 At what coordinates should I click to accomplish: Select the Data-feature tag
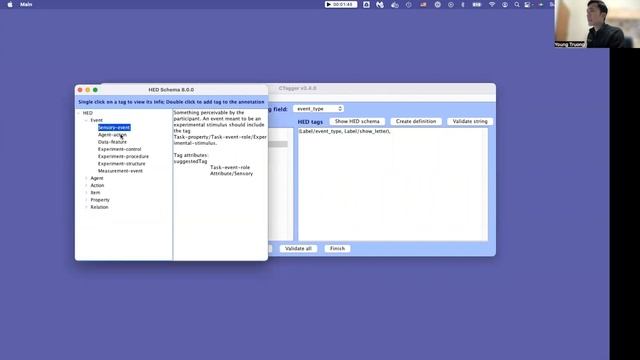click(x=112, y=142)
